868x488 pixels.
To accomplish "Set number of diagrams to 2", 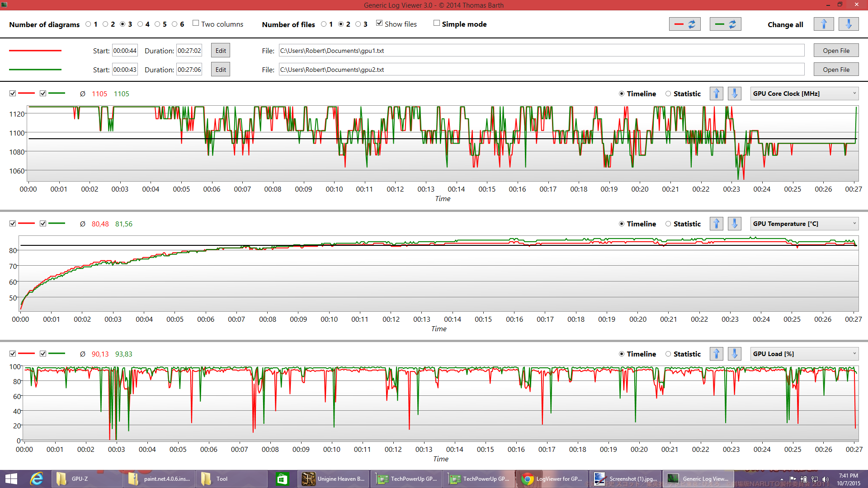I will 105,24.
